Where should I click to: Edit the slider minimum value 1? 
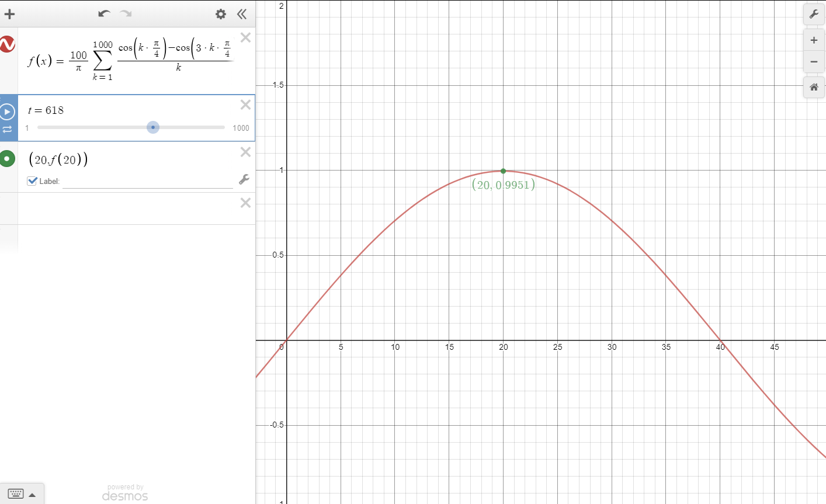pyautogui.click(x=27, y=128)
